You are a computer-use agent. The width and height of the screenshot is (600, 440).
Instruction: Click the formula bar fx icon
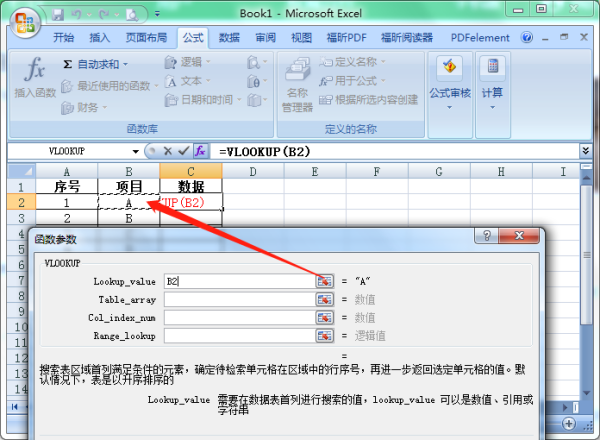click(201, 151)
